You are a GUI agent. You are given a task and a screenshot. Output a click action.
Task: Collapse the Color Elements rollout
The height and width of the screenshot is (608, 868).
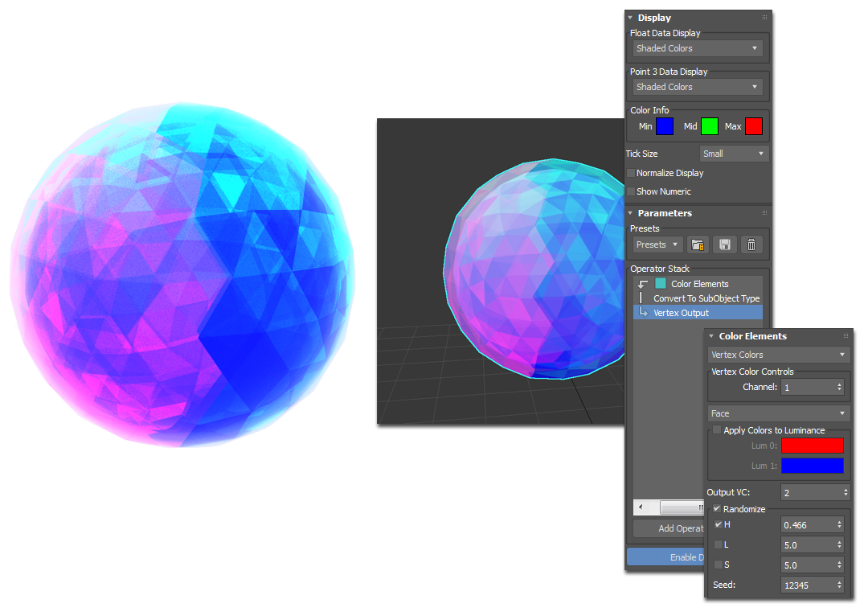click(712, 336)
